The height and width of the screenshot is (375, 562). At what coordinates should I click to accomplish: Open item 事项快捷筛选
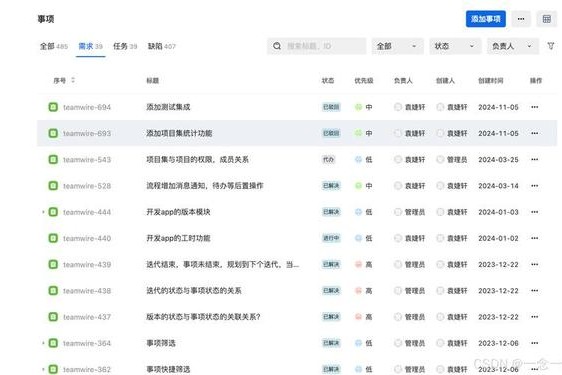(x=168, y=369)
